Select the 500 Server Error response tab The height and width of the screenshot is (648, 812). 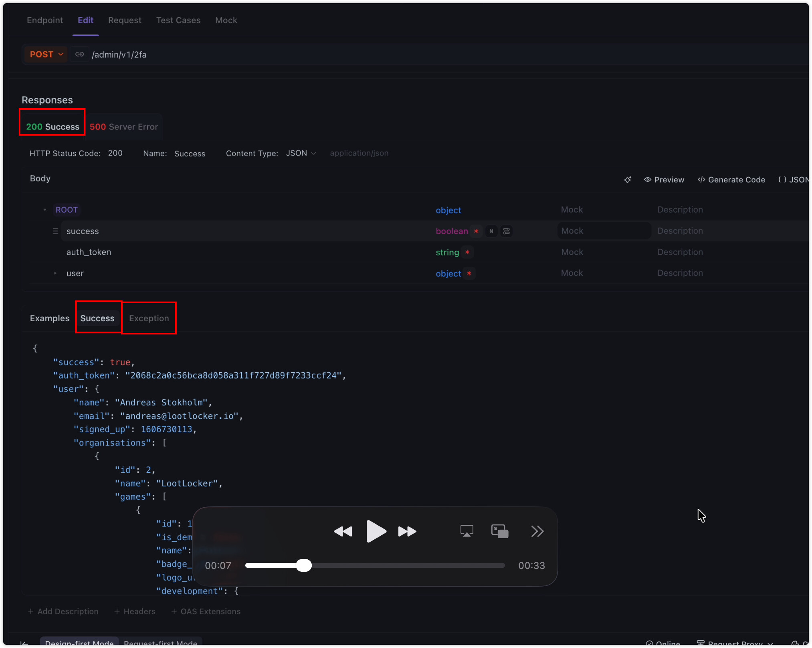pos(124,127)
